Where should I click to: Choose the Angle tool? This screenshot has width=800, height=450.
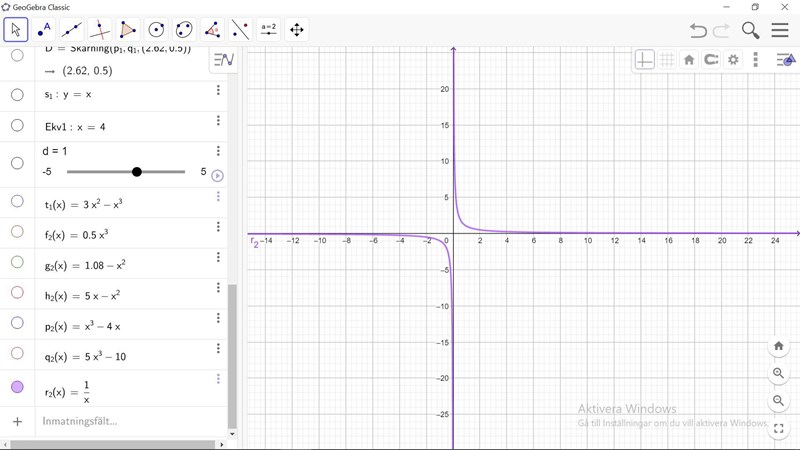pos(212,30)
